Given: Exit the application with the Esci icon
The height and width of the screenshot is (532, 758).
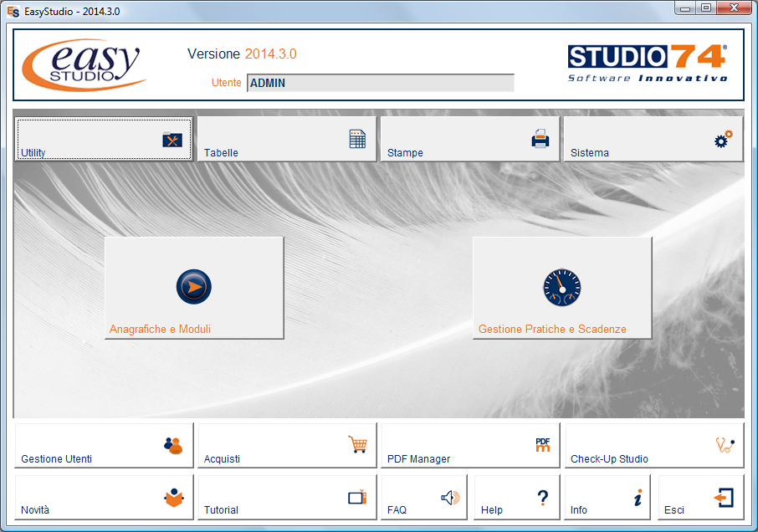Looking at the screenshot, I should [x=724, y=497].
